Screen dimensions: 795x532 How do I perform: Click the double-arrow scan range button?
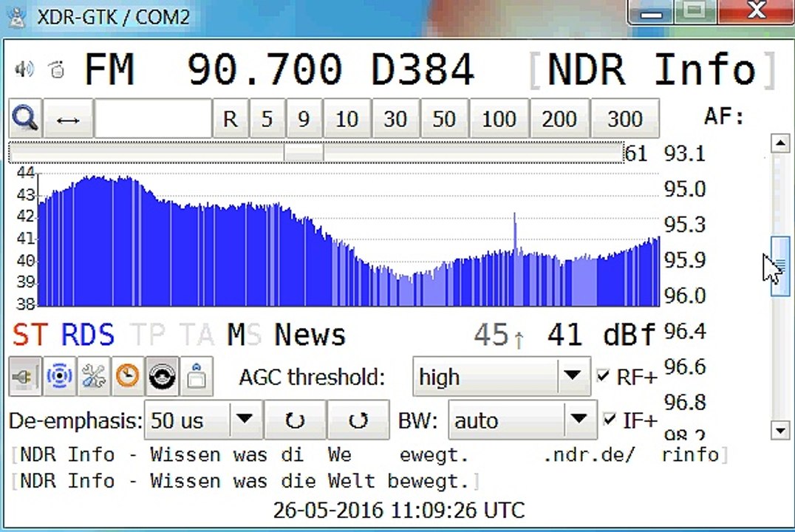tap(69, 118)
